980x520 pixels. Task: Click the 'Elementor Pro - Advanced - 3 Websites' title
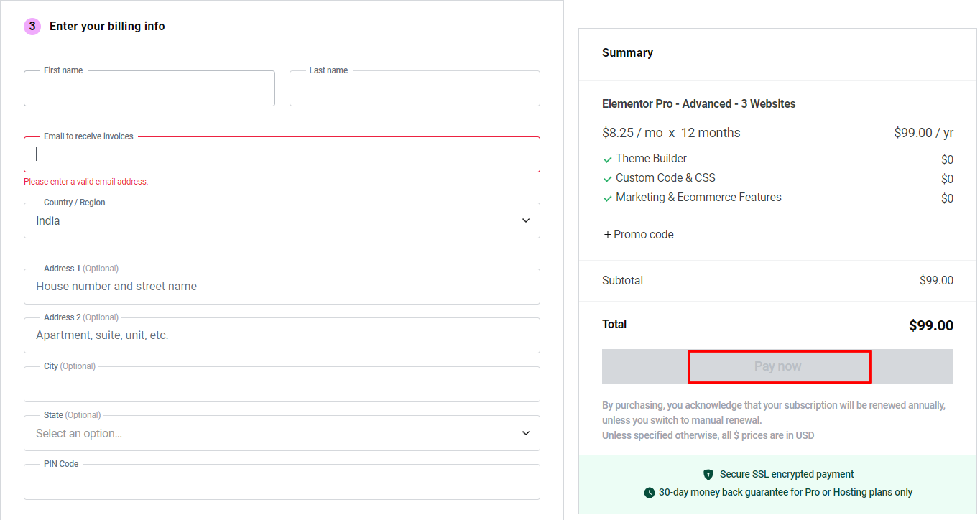click(x=699, y=104)
